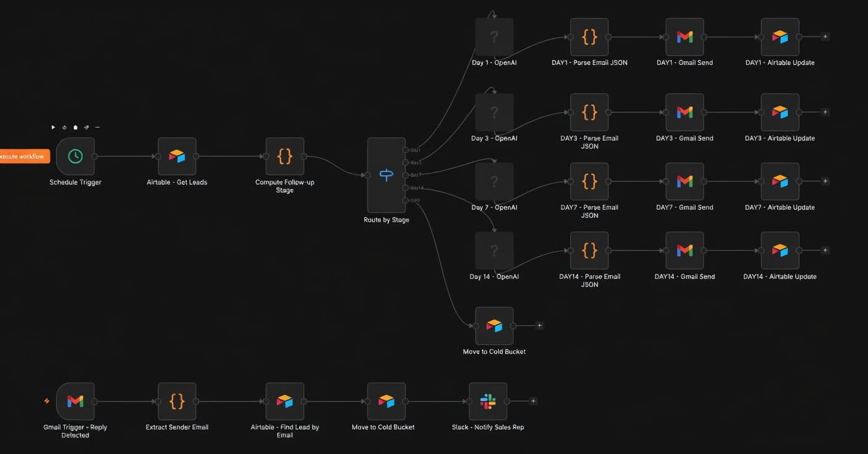Viewport: 868px width, 454px height.
Task: Open the Airtable - Get Leads node
Action: [x=177, y=156]
